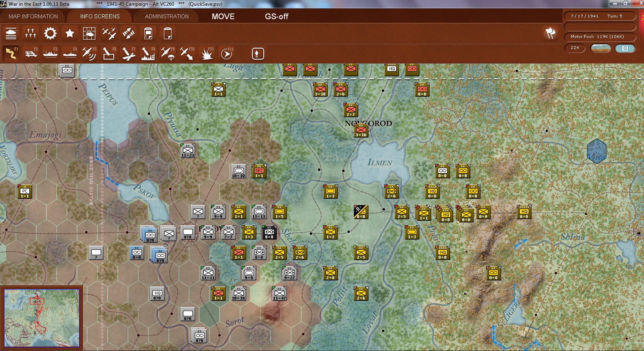Open the air doctrine planes icon
The image size is (644, 351).
click(x=109, y=33)
